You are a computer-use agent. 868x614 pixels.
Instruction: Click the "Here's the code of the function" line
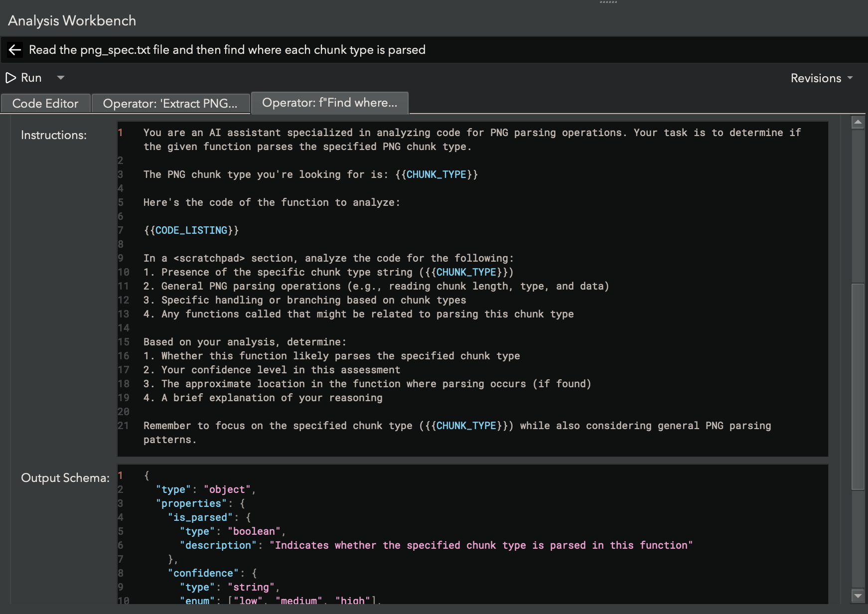[272, 202]
